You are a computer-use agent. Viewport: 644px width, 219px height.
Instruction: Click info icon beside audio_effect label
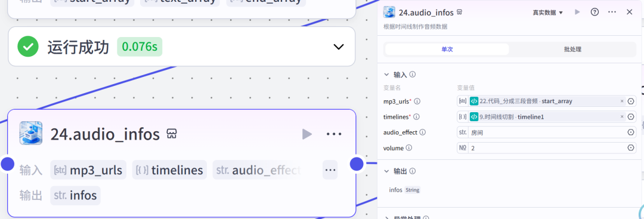[x=423, y=132]
